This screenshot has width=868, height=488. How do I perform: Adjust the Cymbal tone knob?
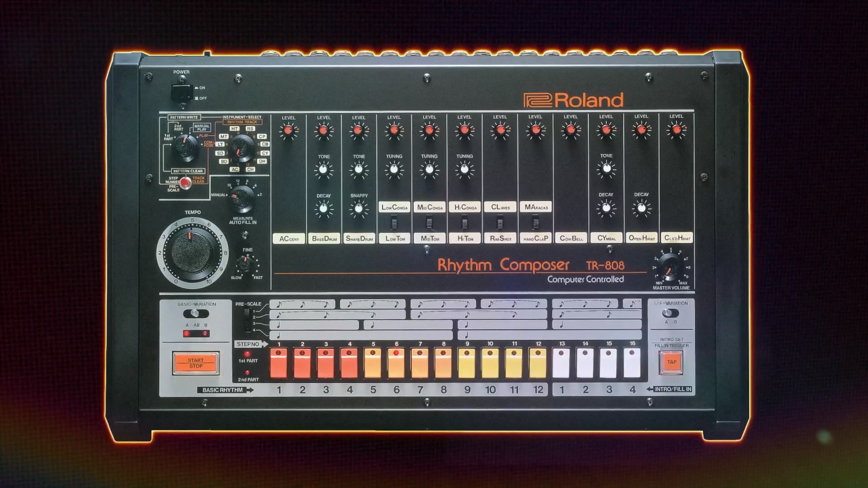point(606,169)
